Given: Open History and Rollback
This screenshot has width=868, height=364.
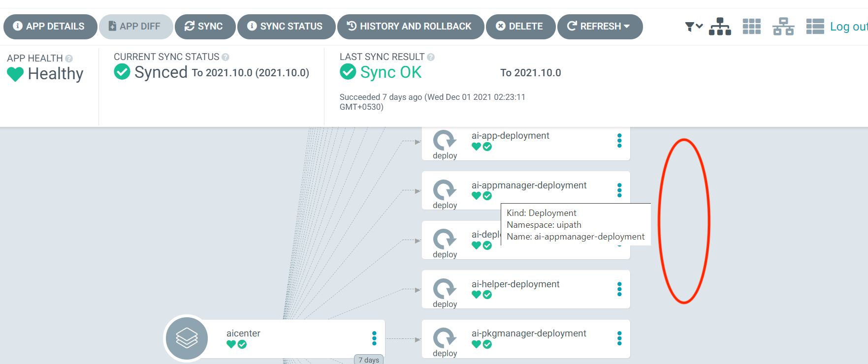Looking at the screenshot, I should click(x=411, y=27).
